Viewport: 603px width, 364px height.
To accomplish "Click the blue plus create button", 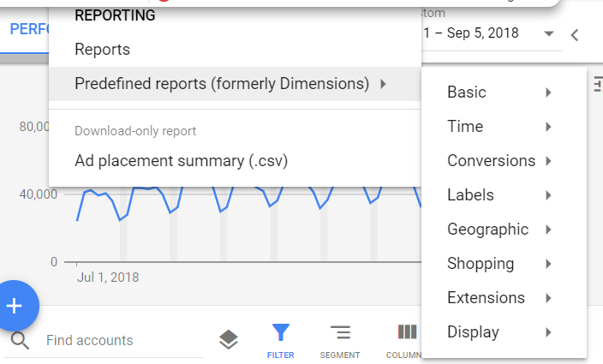I will click(15, 306).
